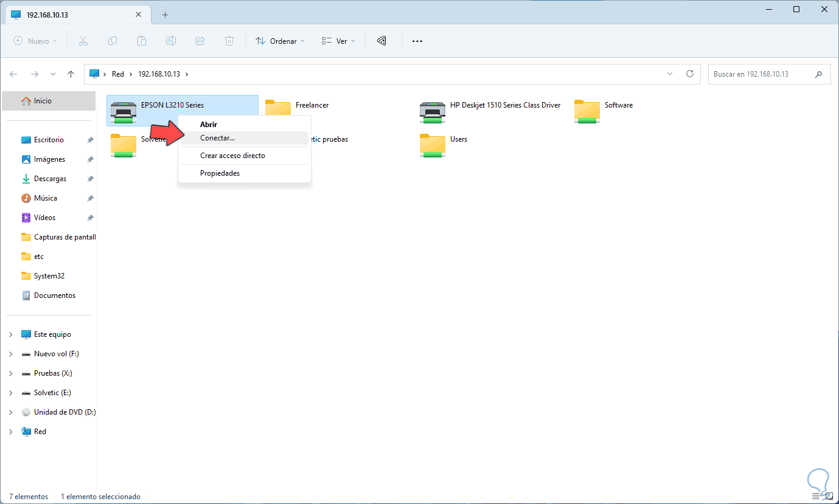Open the three-dots See more menu
The height and width of the screenshot is (504, 839).
coord(417,41)
